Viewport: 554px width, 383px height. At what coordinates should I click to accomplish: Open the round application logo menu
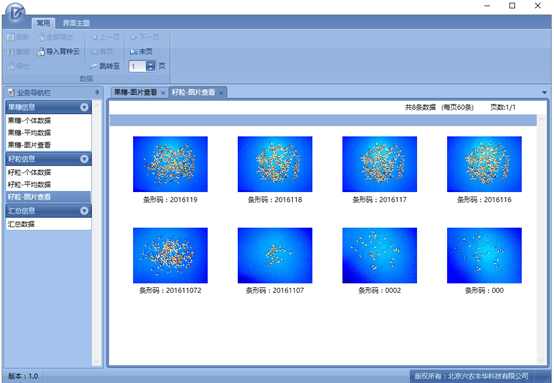[15, 13]
